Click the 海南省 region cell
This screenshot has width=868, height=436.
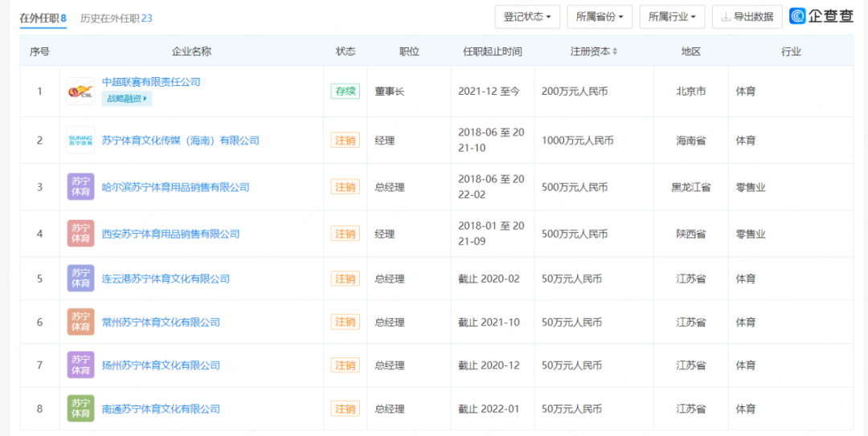[691, 141]
